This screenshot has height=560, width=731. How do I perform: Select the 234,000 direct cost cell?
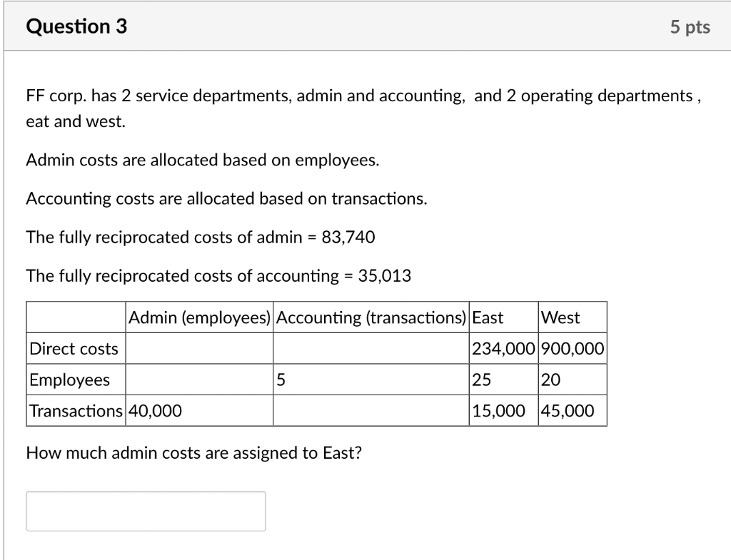503,348
